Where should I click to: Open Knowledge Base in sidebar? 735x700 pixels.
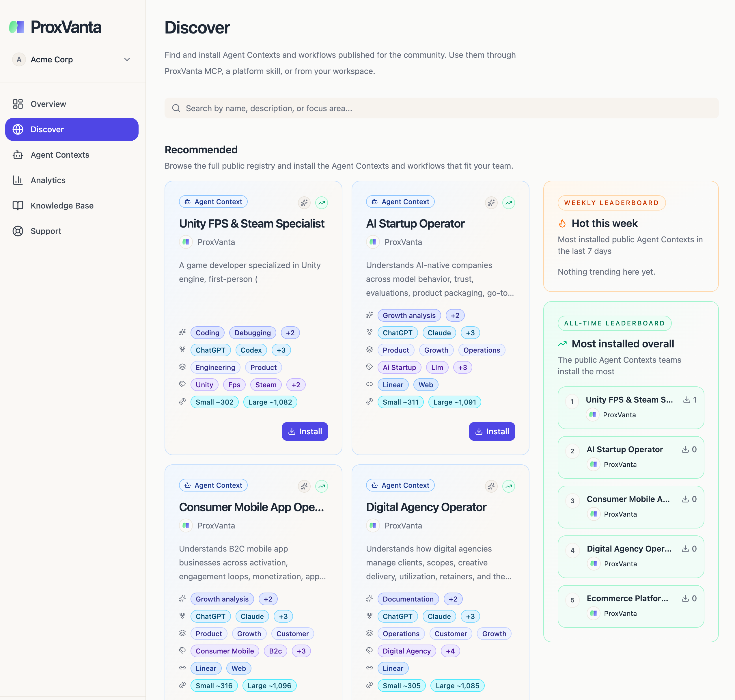pos(72,206)
